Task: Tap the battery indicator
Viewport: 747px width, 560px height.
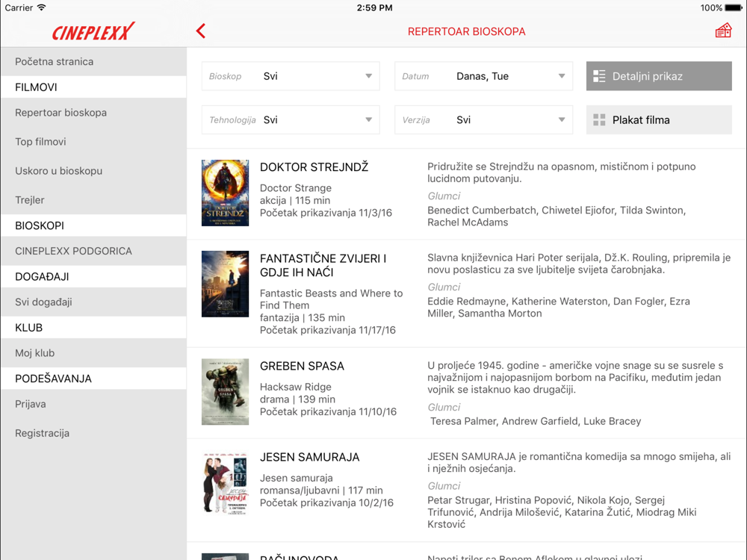Action: pyautogui.click(x=734, y=7)
